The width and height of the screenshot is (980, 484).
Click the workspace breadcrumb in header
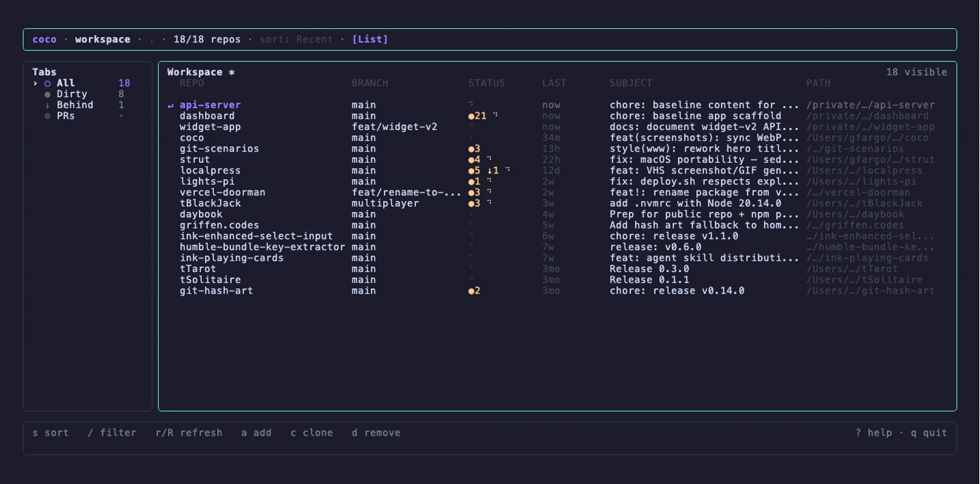coord(102,40)
